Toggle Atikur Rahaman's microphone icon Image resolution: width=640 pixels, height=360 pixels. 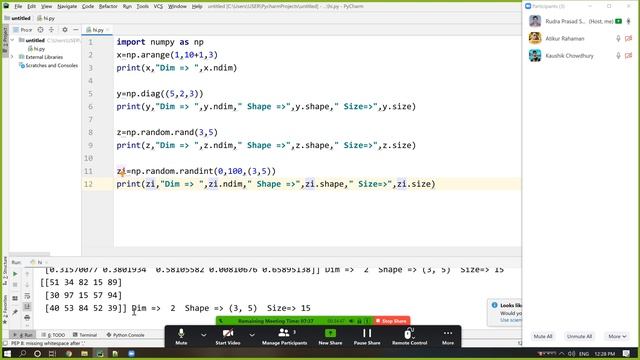[618, 38]
